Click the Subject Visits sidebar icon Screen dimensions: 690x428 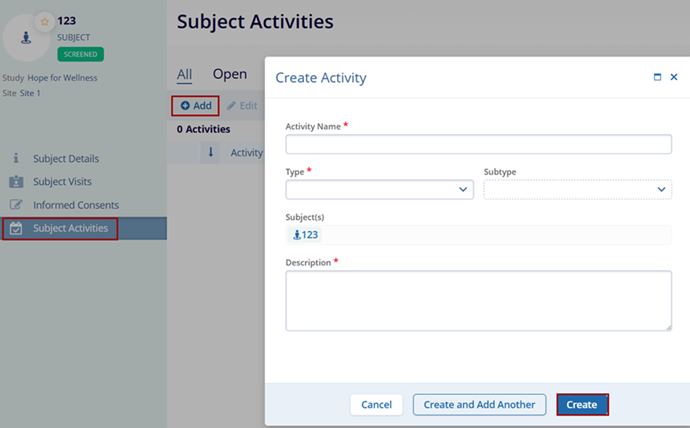click(x=16, y=181)
